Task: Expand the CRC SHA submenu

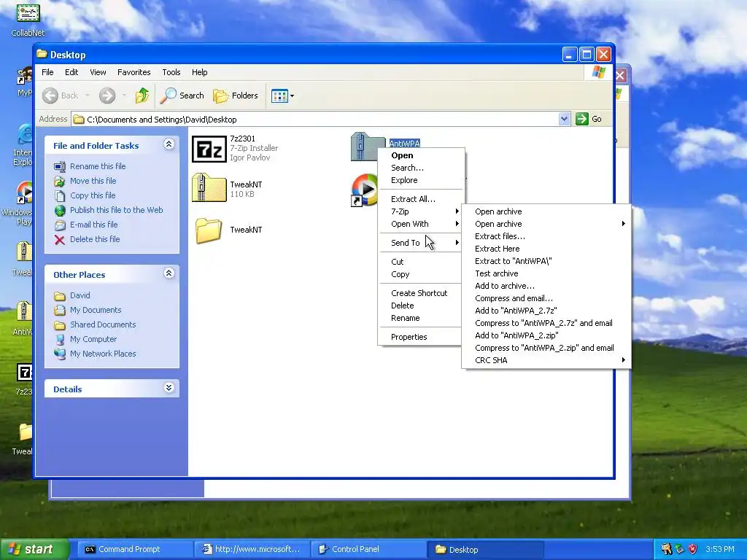Action: (546, 360)
